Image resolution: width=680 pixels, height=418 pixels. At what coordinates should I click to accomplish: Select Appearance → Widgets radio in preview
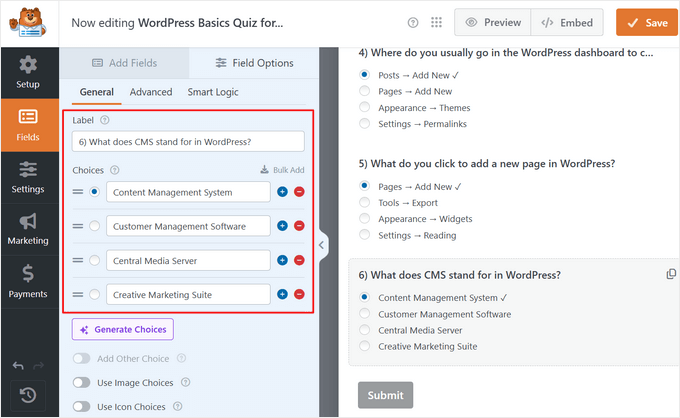pos(365,218)
